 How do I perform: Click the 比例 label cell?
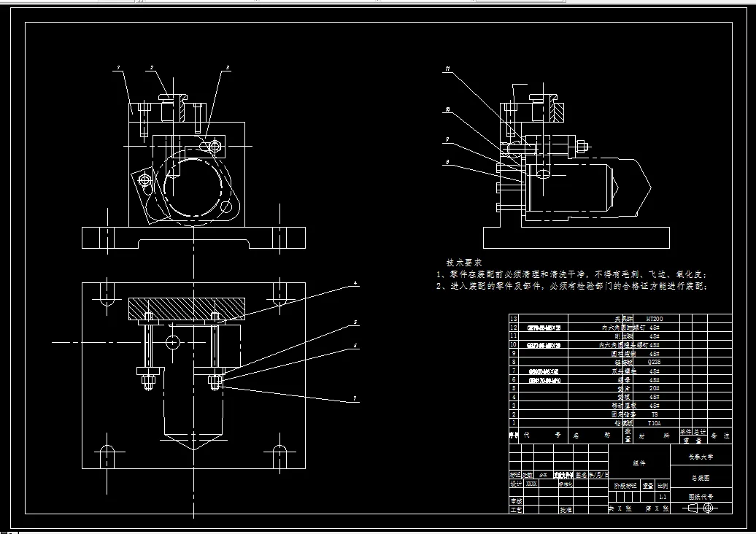pyautogui.click(x=663, y=486)
